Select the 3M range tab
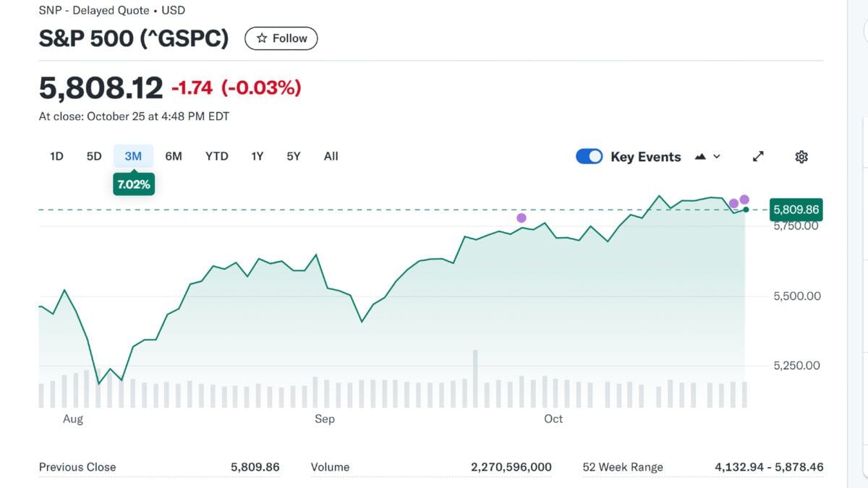This screenshot has height=488, width=868. pyautogui.click(x=133, y=156)
